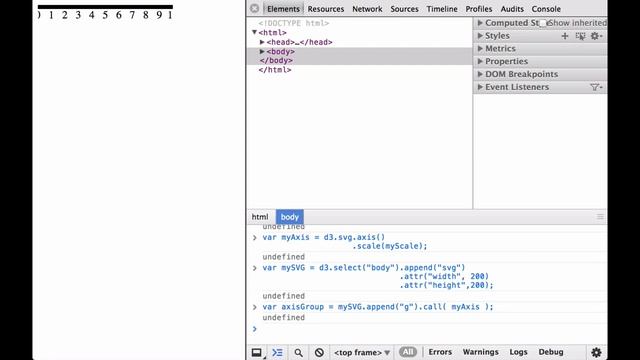Expand the DOM Breakpoints section
Screen dimensions: 640x360
[x=480, y=74]
